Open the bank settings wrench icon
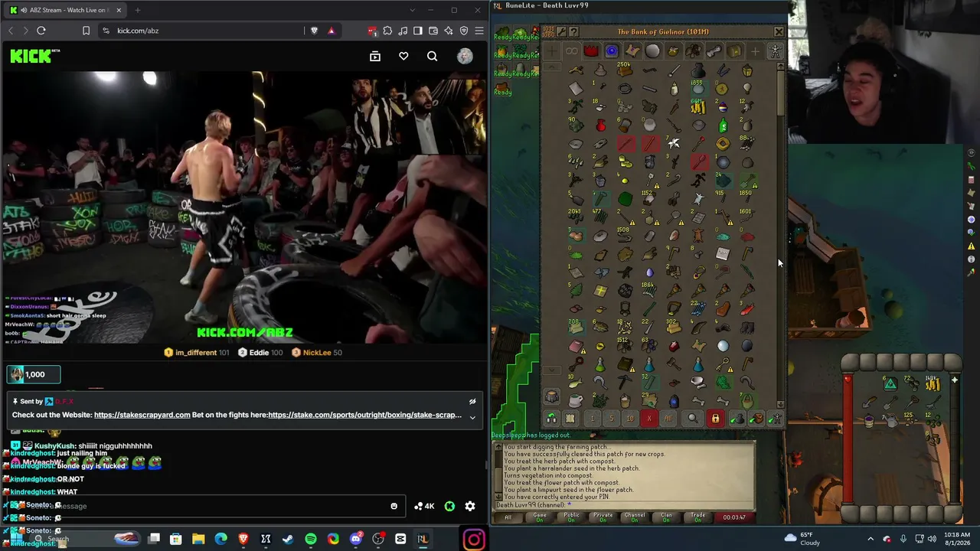The height and width of the screenshot is (551, 980). [x=561, y=32]
